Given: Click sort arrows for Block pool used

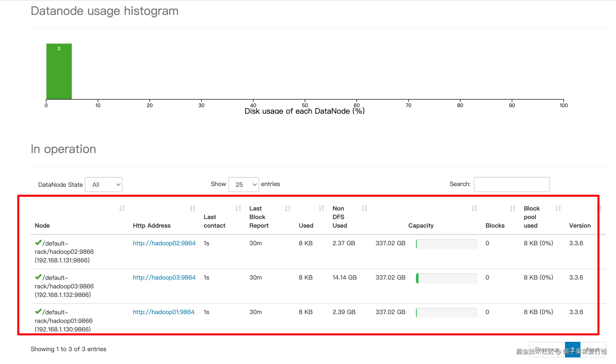Looking at the screenshot, I should [558, 208].
